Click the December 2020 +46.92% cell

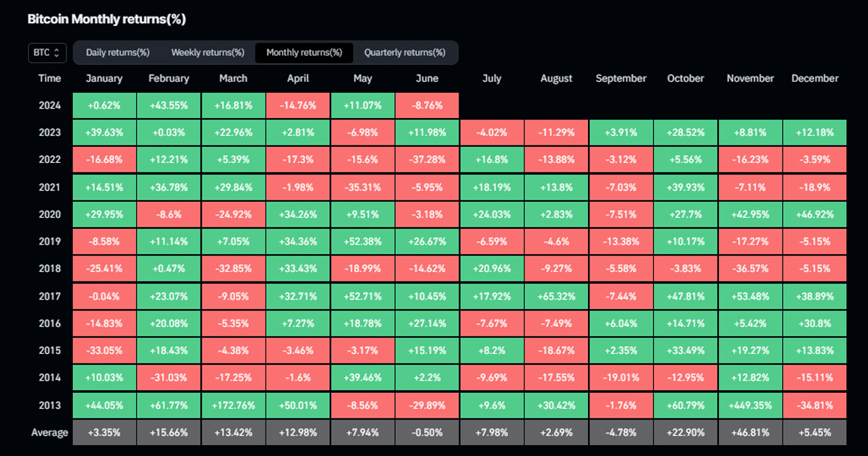pyautogui.click(x=815, y=214)
